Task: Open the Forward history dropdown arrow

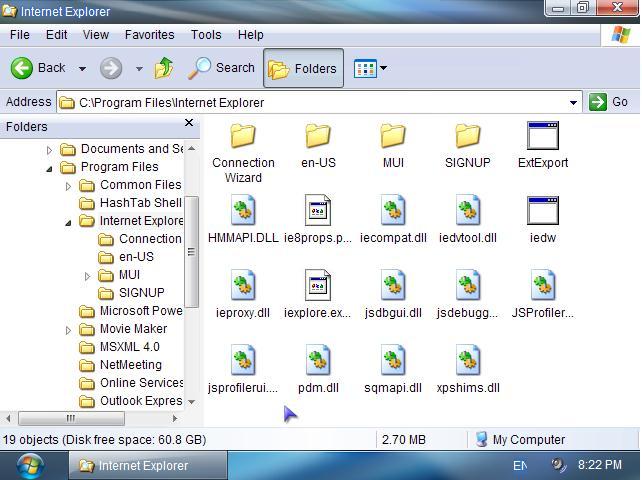Action: 139,69
